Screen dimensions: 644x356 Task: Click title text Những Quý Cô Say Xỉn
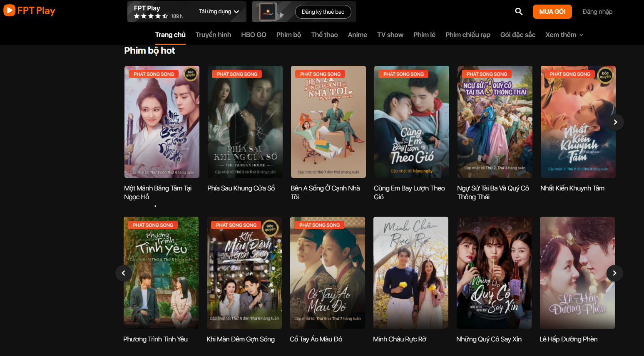[x=489, y=339]
